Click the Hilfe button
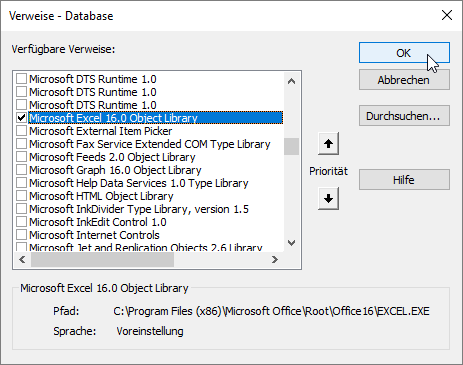This screenshot has height=365, width=463. [x=404, y=180]
